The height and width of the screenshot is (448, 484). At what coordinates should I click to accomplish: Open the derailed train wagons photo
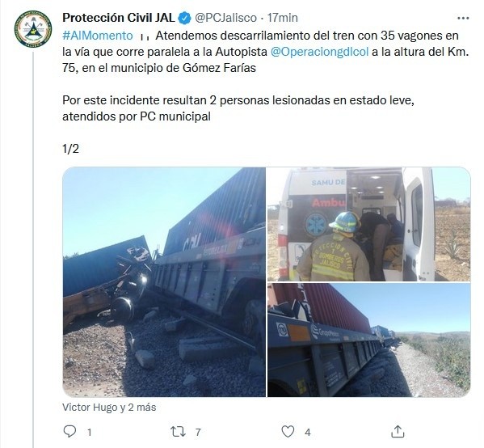pos(164,281)
